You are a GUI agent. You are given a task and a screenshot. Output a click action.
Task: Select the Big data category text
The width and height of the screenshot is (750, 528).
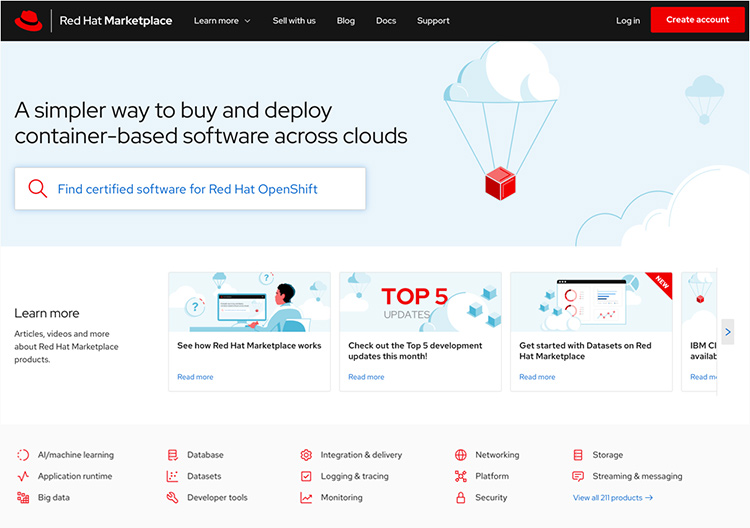click(x=54, y=497)
